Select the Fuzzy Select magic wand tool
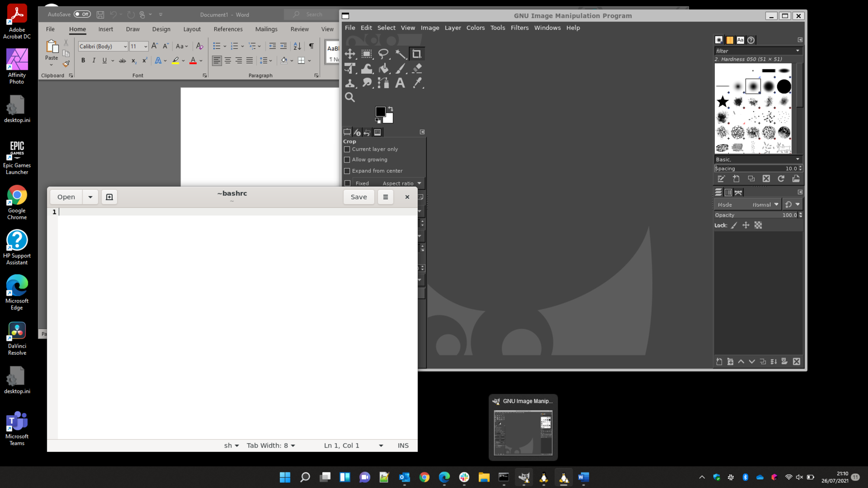868x488 pixels. [400, 54]
